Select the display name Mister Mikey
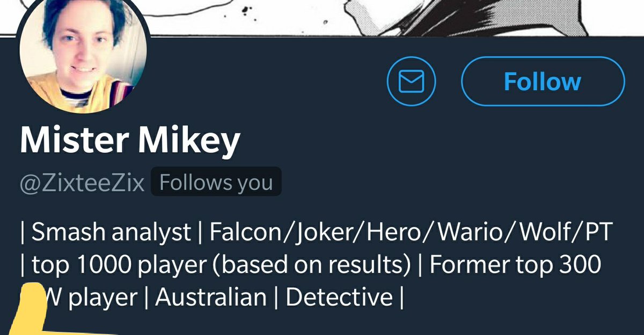This screenshot has height=335, width=644. coord(130,140)
